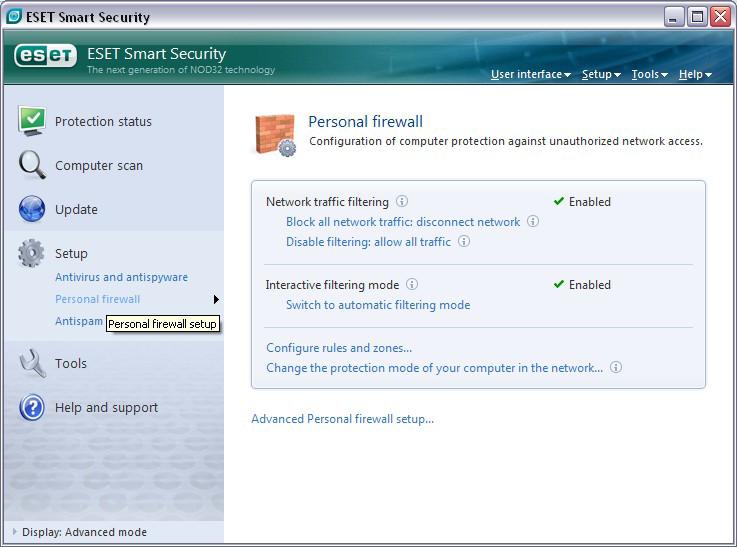Select Tools in the sidebar
Viewport: 737px width, 547px height.
[71, 363]
